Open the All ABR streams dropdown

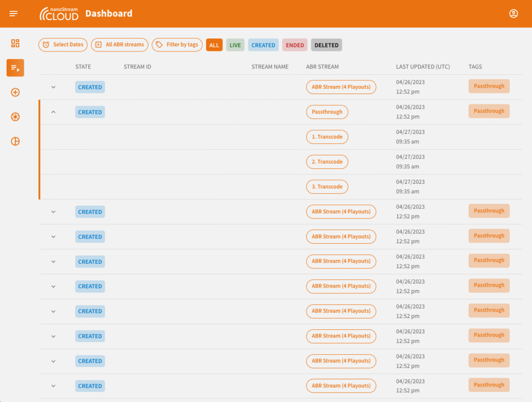[119, 45]
